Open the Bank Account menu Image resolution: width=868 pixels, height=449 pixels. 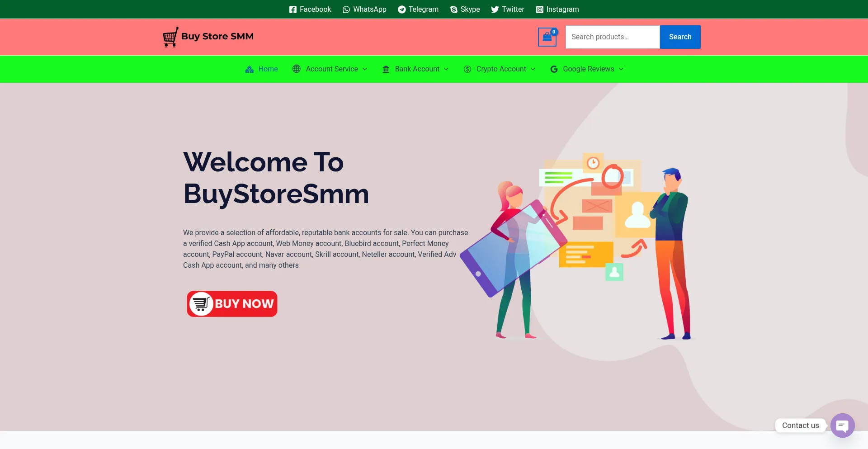(x=417, y=69)
